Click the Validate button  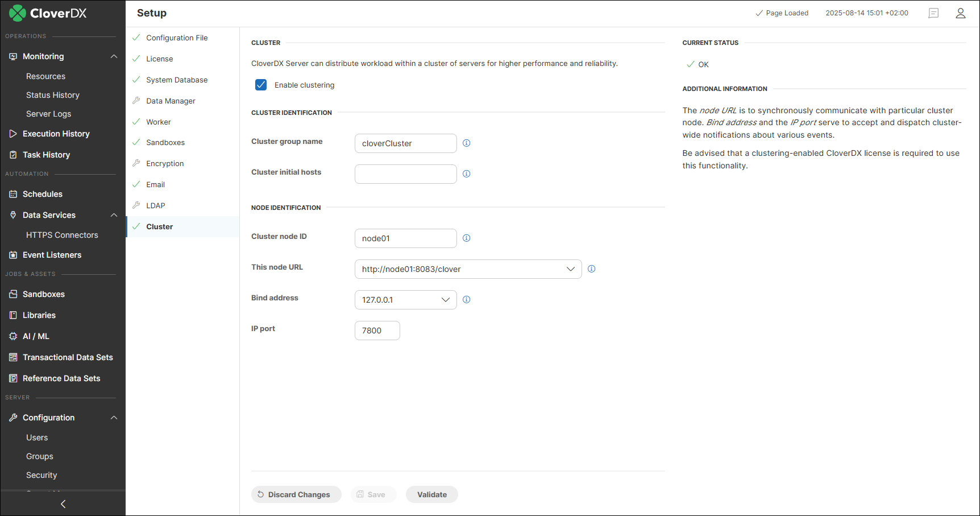431,494
